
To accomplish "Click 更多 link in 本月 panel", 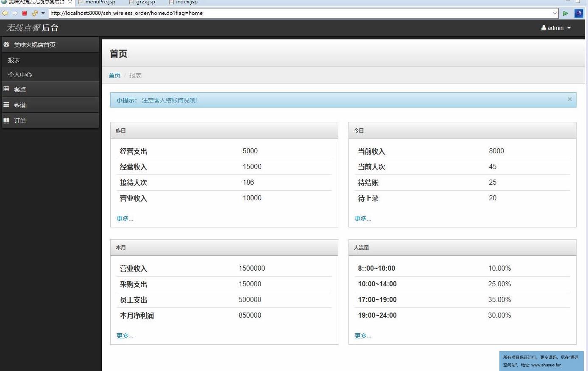I will click(x=125, y=336).
